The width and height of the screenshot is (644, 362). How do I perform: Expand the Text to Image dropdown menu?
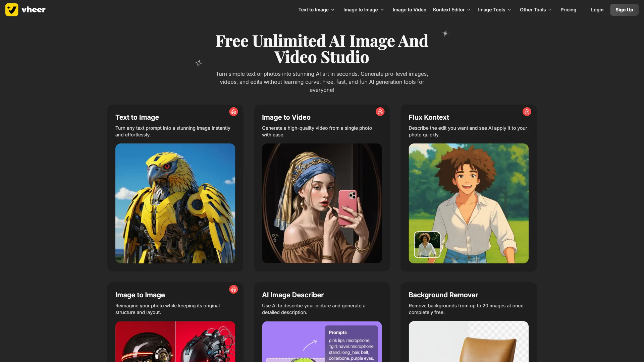(316, 10)
